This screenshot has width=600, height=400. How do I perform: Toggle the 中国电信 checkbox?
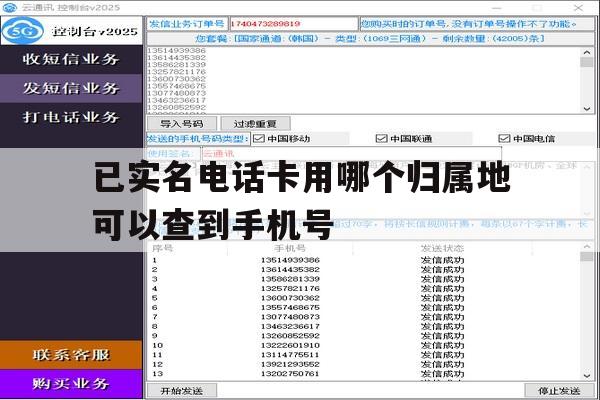[x=504, y=138]
